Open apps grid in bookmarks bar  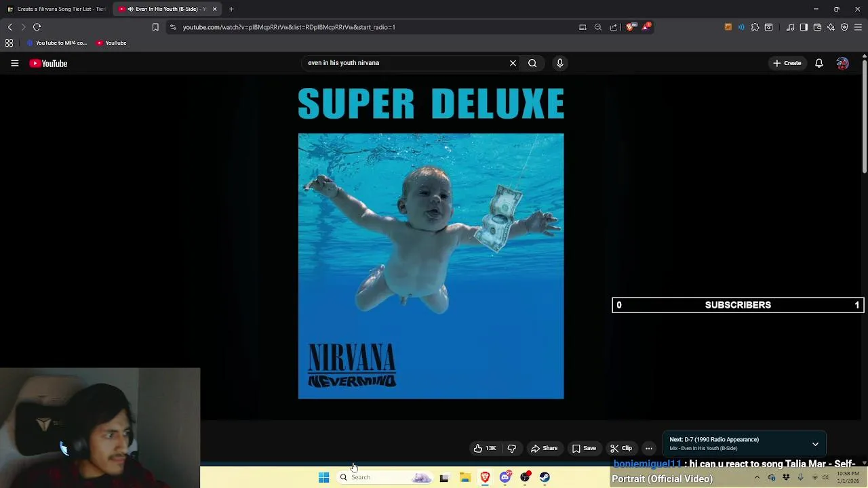click(x=9, y=43)
